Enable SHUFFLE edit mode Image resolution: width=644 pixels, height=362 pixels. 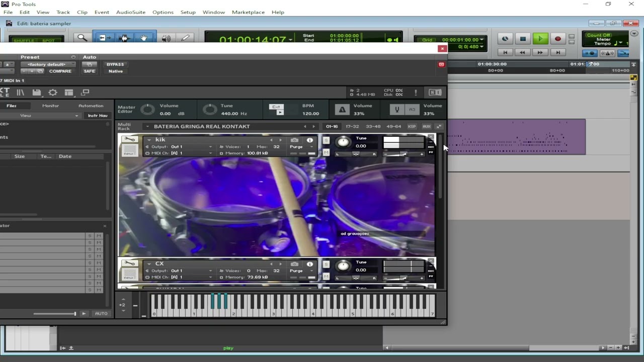(x=24, y=40)
